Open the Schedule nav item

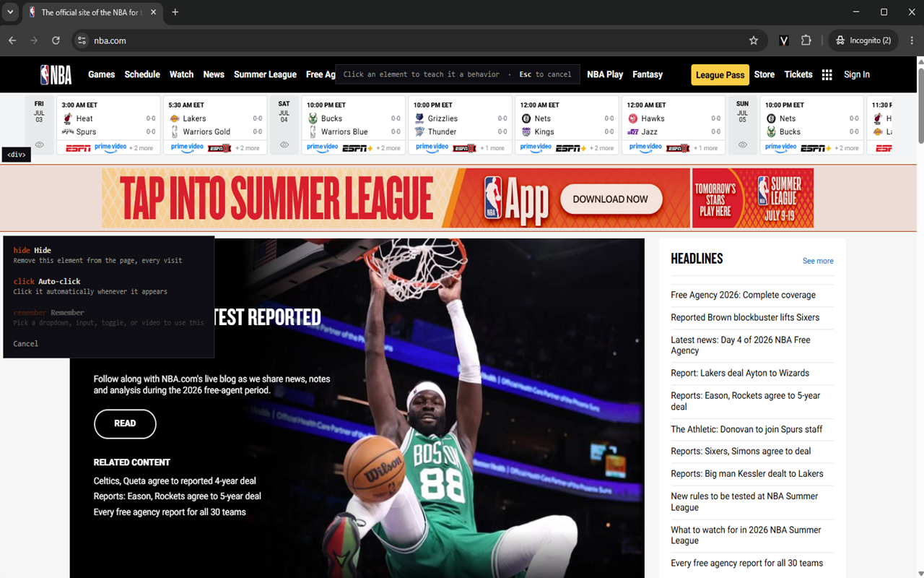tap(142, 74)
